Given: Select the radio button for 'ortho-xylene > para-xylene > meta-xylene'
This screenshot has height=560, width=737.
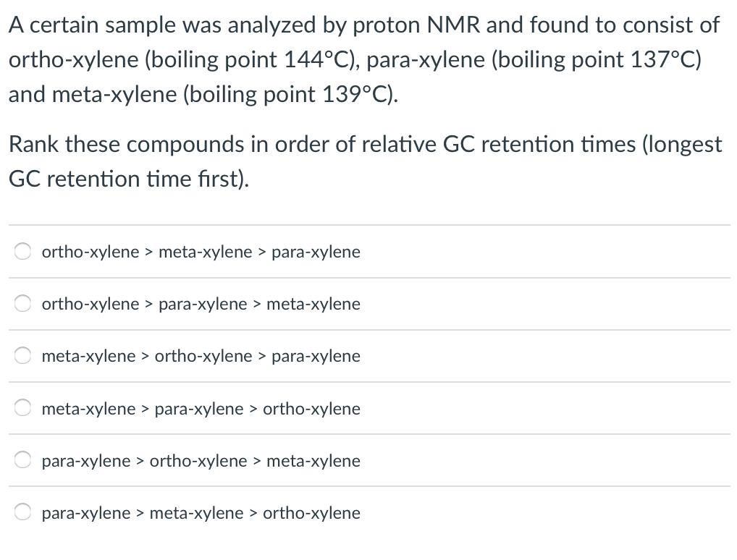Looking at the screenshot, I should tap(22, 303).
